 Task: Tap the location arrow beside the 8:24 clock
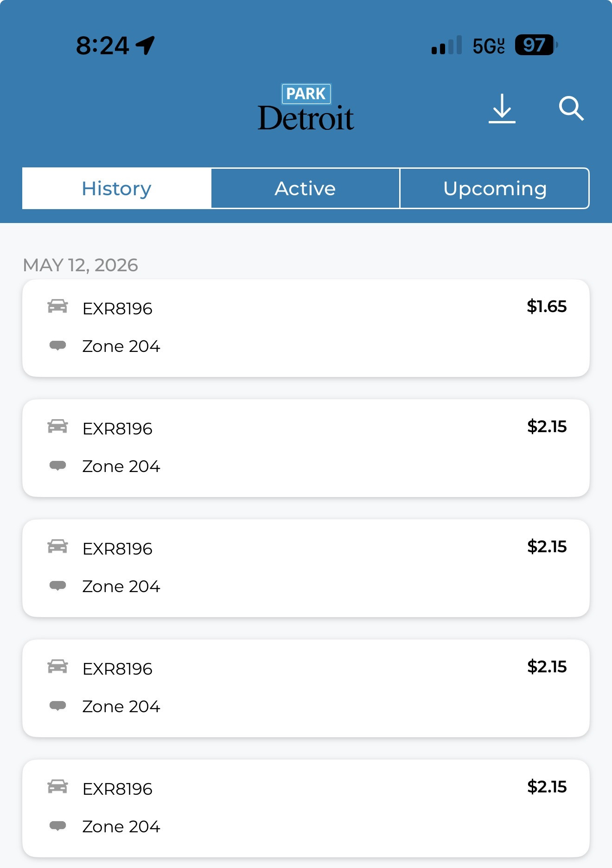point(145,45)
